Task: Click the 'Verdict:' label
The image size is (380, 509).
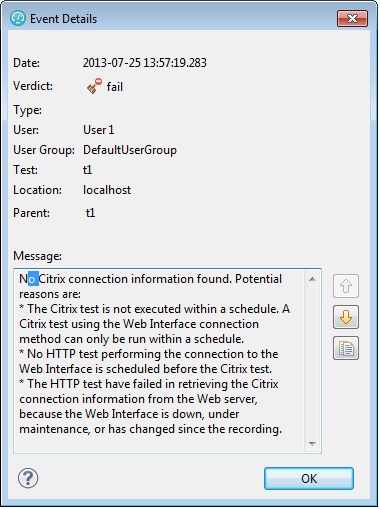Action: [x=33, y=86]
